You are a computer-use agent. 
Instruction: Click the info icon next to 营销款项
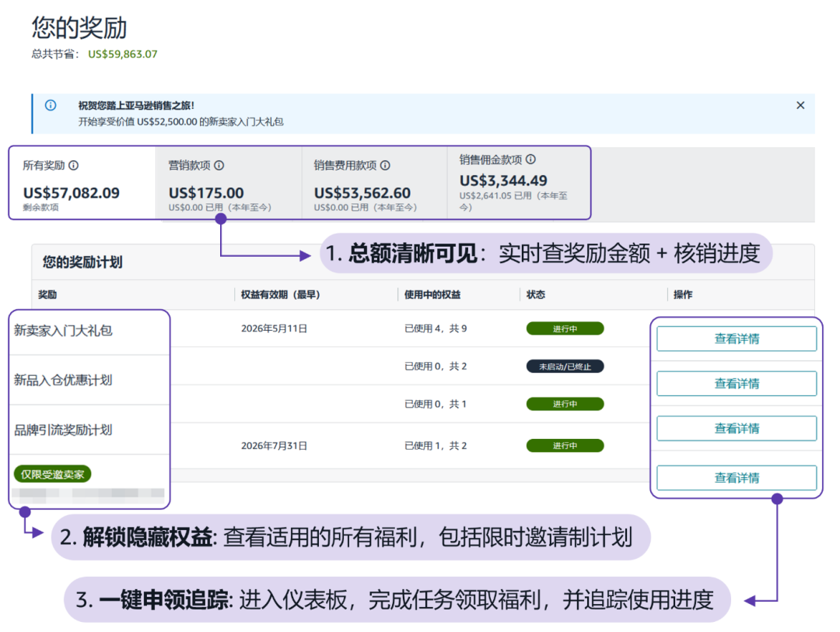[219, 165]
